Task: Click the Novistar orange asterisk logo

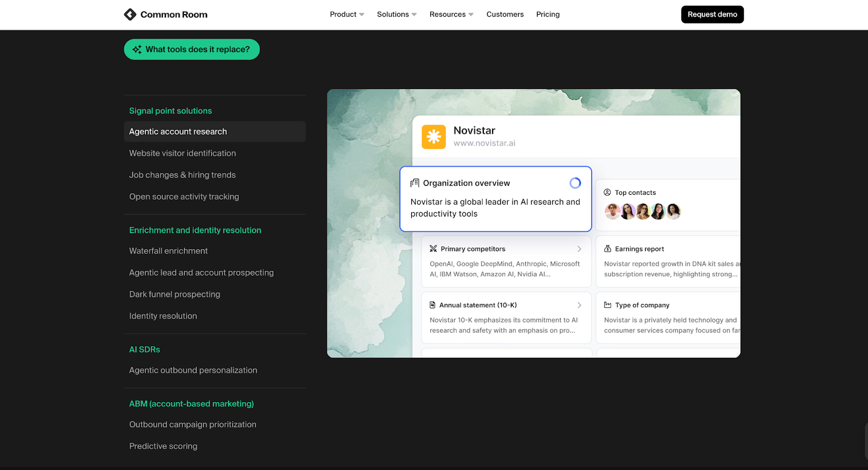Action: coord(433,137)
